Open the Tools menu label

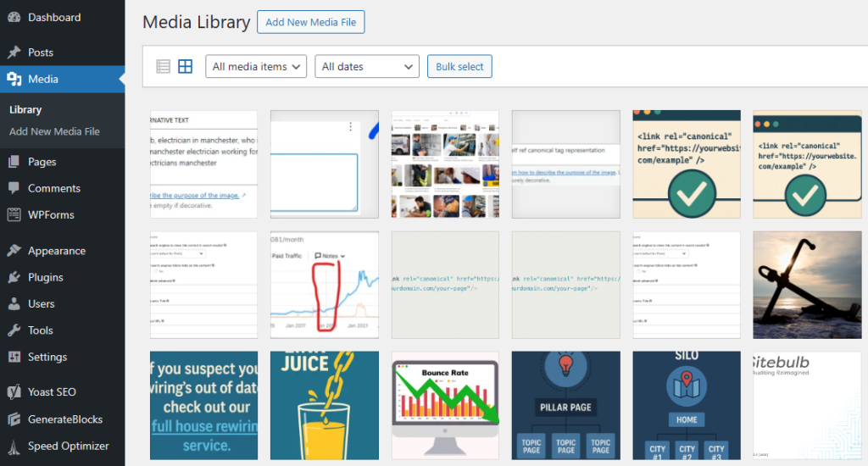coord(41,330)
